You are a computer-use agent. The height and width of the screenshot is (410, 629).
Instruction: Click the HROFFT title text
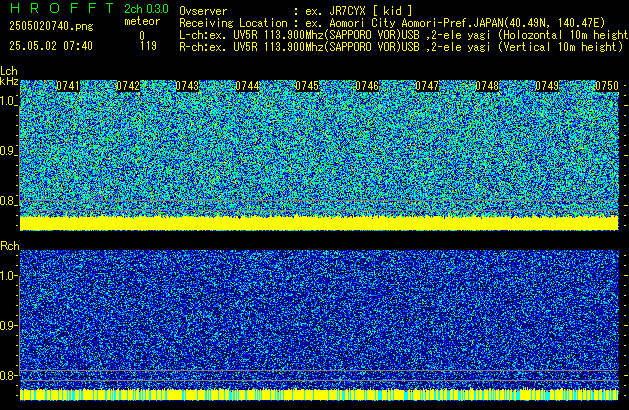(62, 8)
